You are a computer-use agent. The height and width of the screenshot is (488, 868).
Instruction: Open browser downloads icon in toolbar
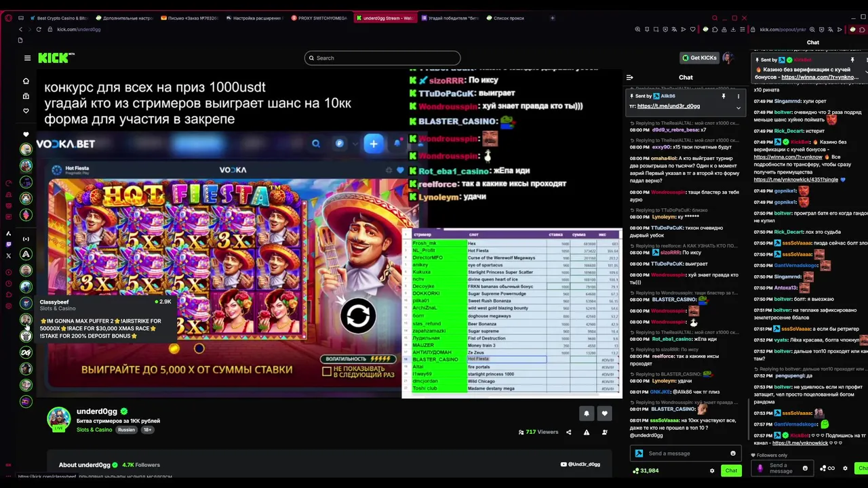coord(734,30)
